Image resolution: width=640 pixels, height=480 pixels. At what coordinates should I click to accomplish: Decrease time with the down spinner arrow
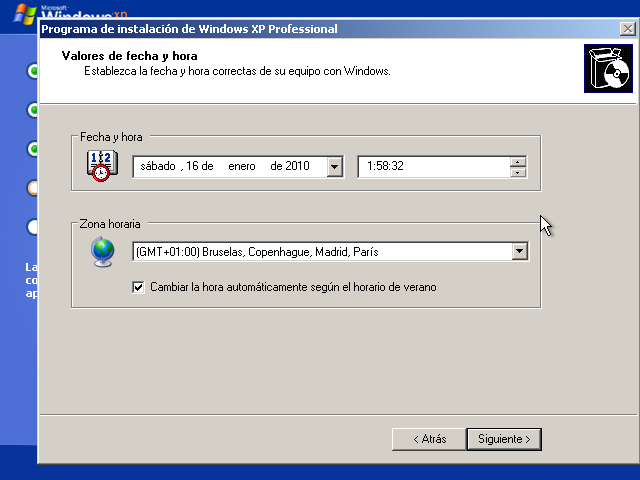click(518, 172)
